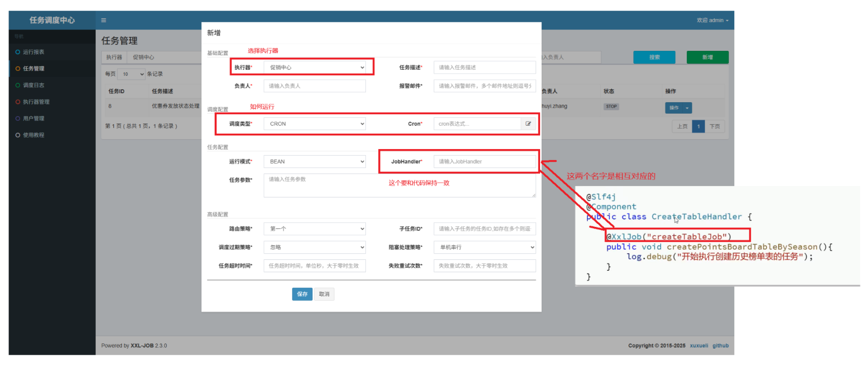The image size is (868, 373).
Task: Focus the 报警邮件 input field
Action: (x=485, y=86)
